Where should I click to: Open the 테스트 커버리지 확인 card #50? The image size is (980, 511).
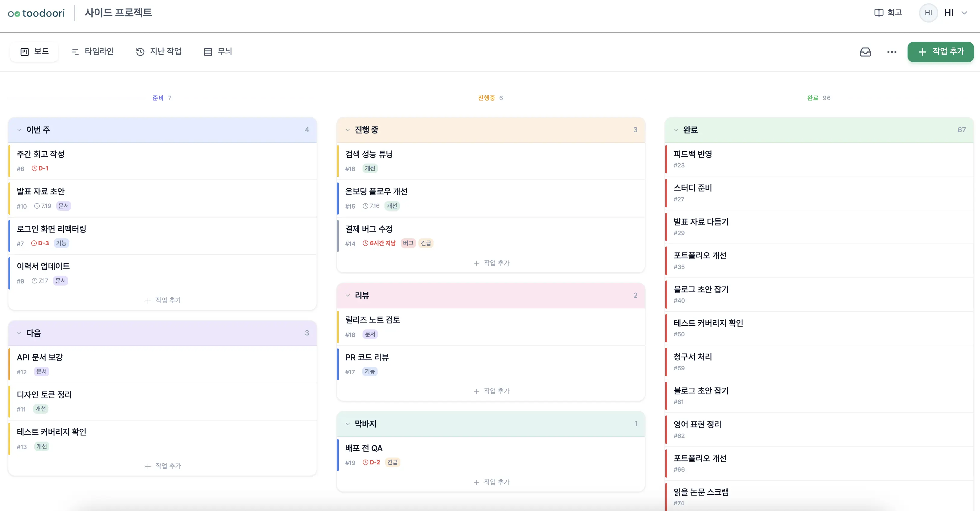[819, 328]
